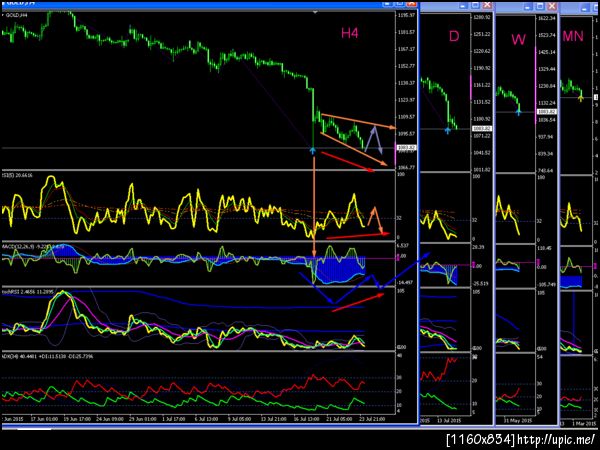Click the '13 Jul 2015' date on D chart

(449, 421)
